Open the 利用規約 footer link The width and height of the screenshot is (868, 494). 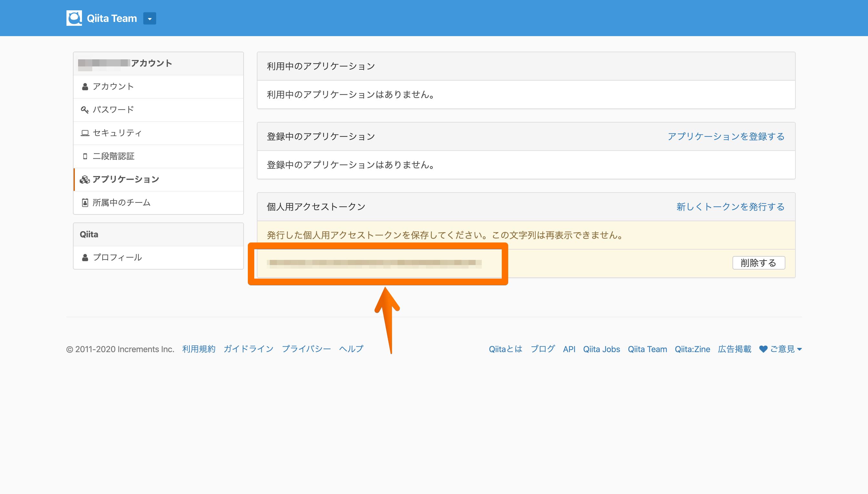198,349
